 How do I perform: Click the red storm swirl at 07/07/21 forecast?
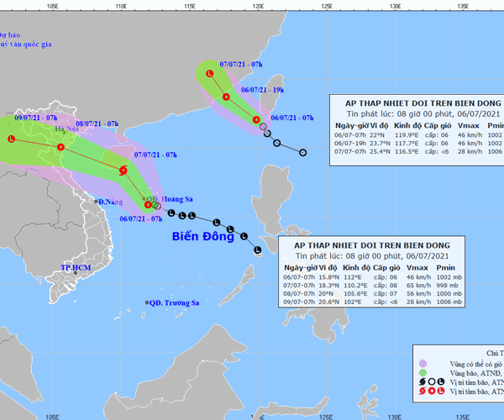coord(123,171)
